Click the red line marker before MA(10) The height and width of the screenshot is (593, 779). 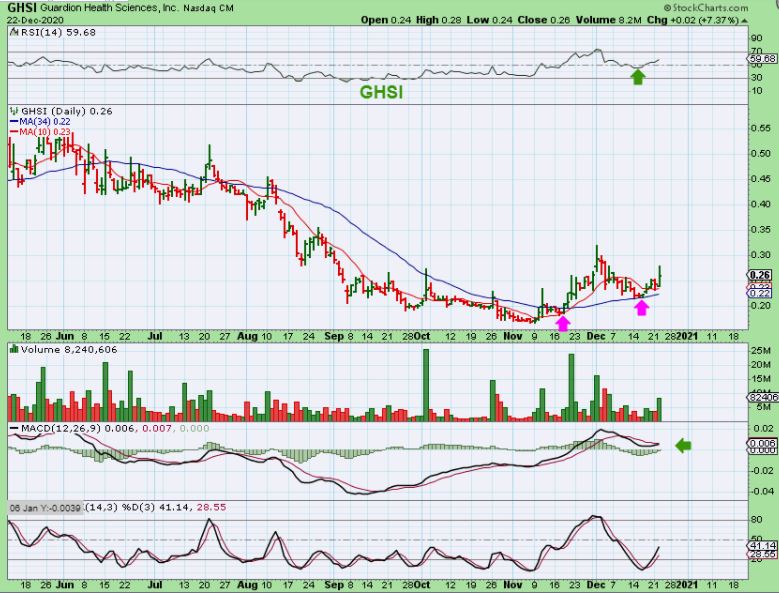coord(14,132)
